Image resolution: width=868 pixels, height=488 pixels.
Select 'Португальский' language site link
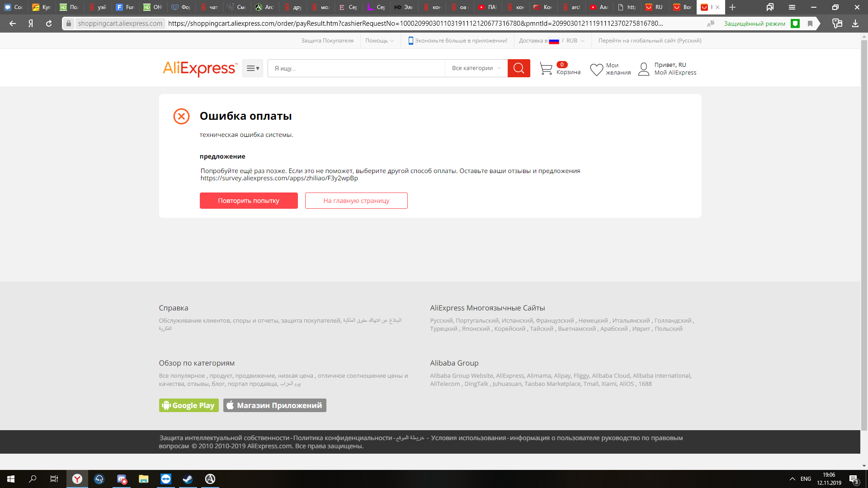coord(477,321)
